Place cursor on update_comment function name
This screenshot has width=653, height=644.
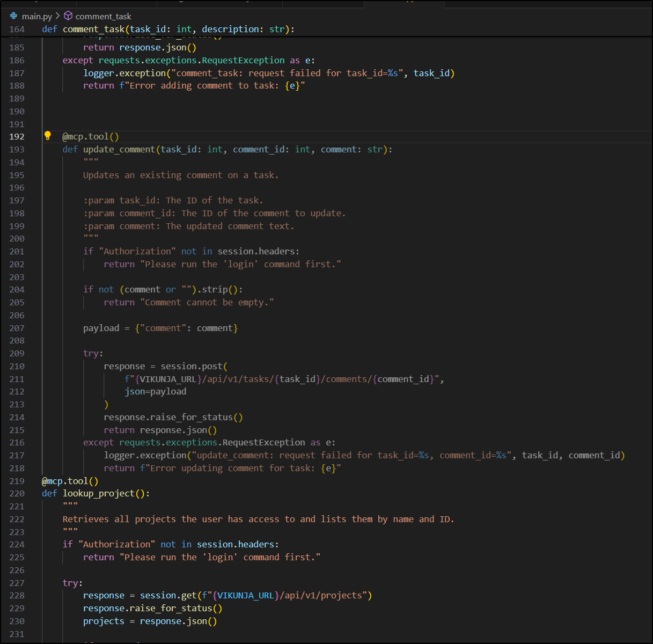(x=119, y=150)
